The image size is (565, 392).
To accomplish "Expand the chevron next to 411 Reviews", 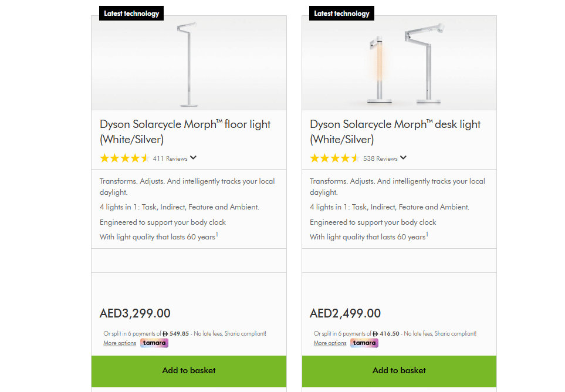I will click(x=194, y=158).
